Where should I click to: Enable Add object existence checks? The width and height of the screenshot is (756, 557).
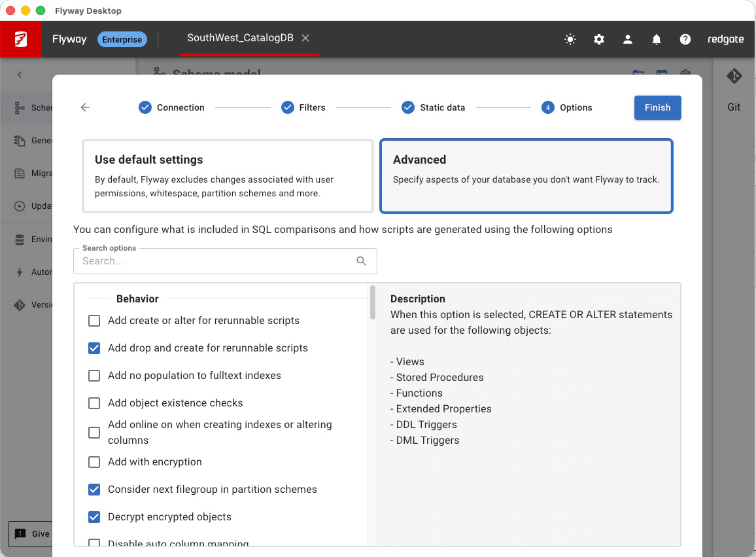[94, 403]
